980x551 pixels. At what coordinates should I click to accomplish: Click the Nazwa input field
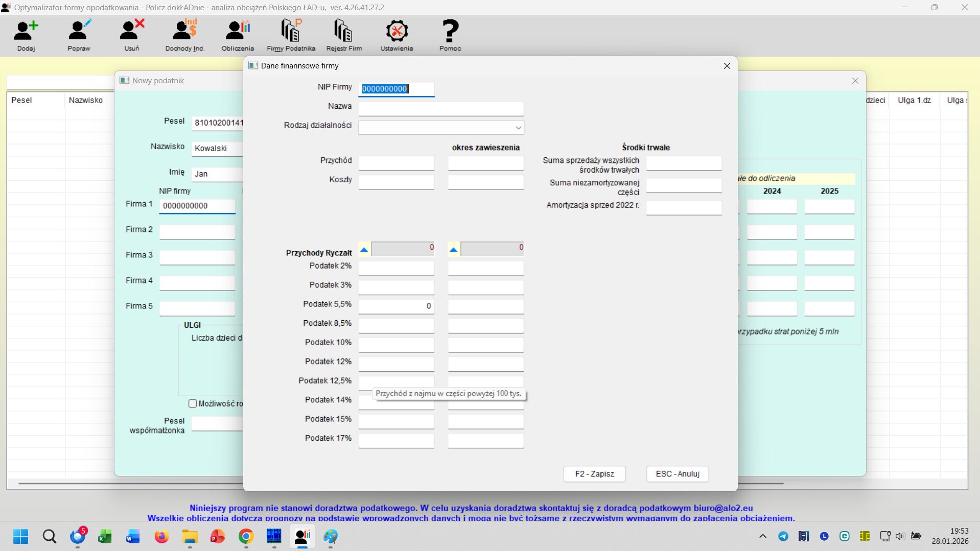pos(440,108)
